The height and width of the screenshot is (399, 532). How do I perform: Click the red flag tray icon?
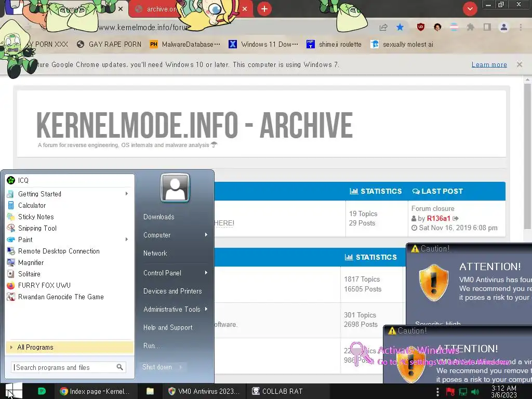tap(450, 392)
